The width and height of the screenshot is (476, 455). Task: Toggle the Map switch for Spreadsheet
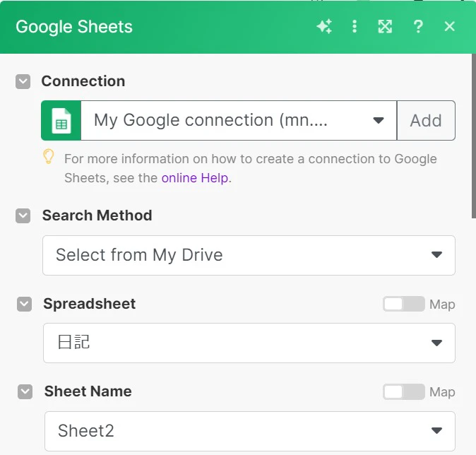[403, 304]
